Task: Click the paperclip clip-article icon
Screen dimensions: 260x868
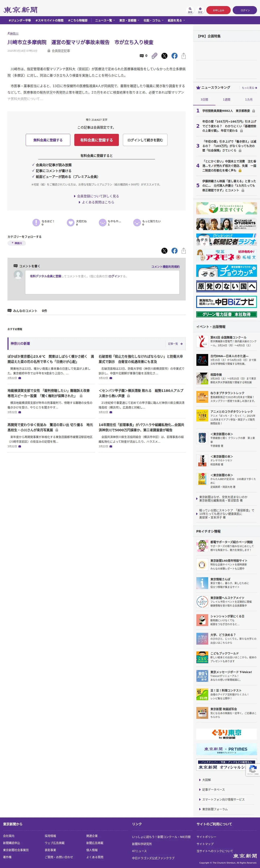Action: point(154,56)
